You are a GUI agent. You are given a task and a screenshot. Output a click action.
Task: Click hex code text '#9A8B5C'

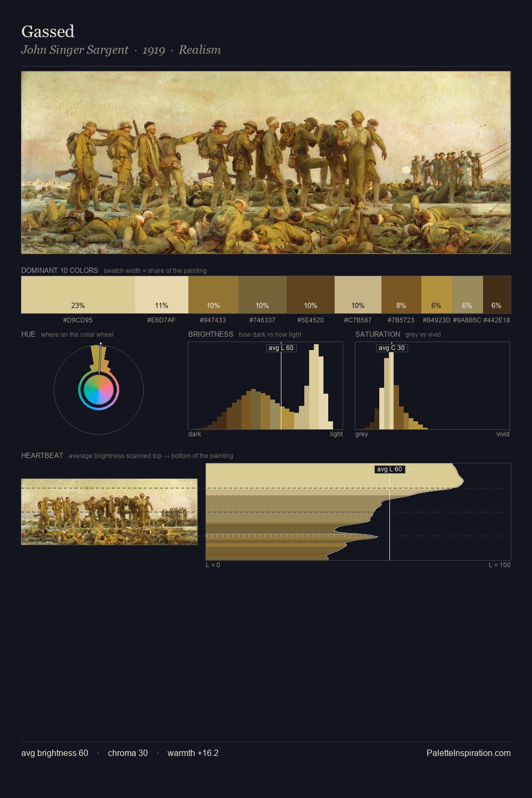[467, 320]
